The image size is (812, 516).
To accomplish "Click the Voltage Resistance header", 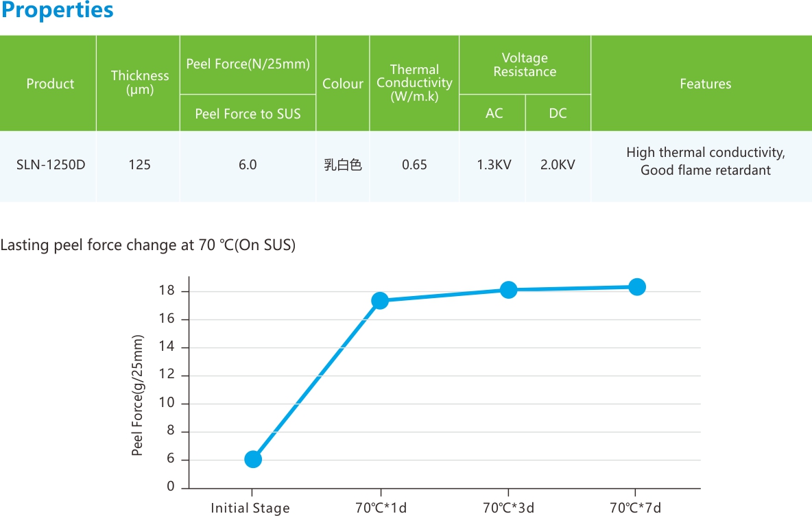I will [525, 65].
